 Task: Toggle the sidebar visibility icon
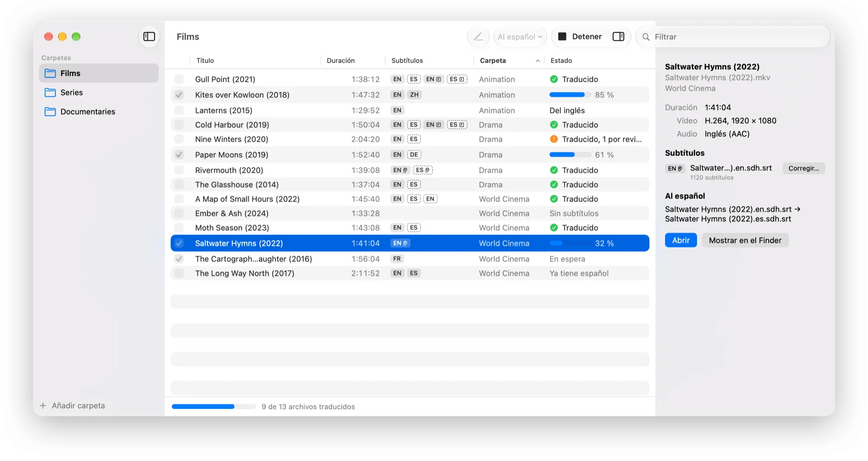click(149, 37)
